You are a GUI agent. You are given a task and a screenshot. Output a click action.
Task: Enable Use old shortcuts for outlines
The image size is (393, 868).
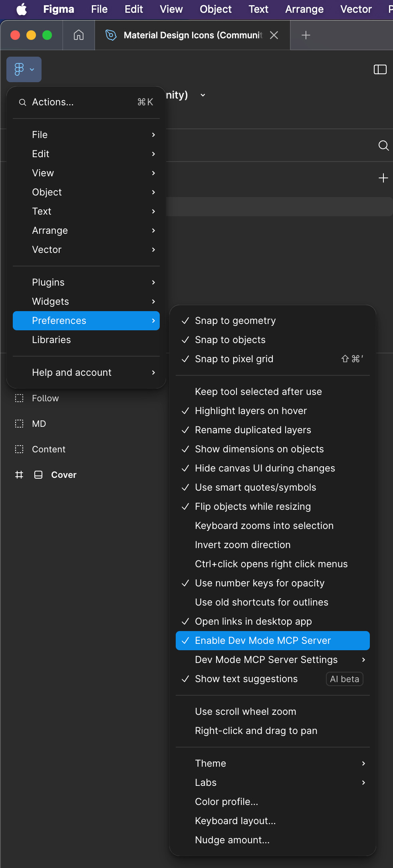pos(273,602)
